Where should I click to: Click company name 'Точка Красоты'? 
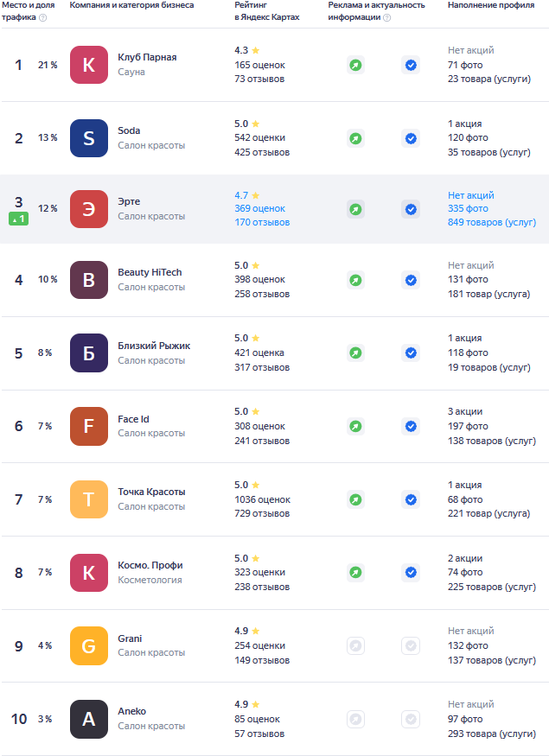151,492
